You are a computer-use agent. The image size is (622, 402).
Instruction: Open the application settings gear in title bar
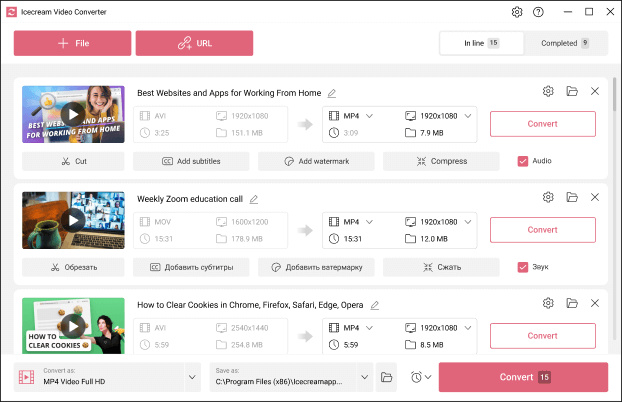click(x=516, y=12)
